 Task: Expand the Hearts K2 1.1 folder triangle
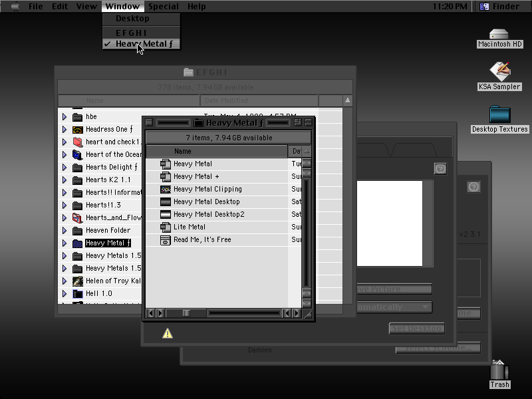pyautogui.click(x=65, y=180)
